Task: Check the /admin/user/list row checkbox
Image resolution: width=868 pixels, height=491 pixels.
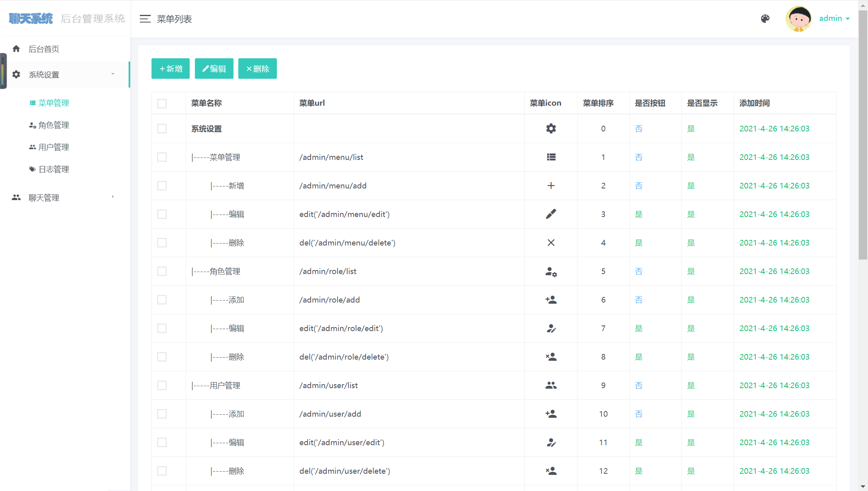Action: pos(162,385)
